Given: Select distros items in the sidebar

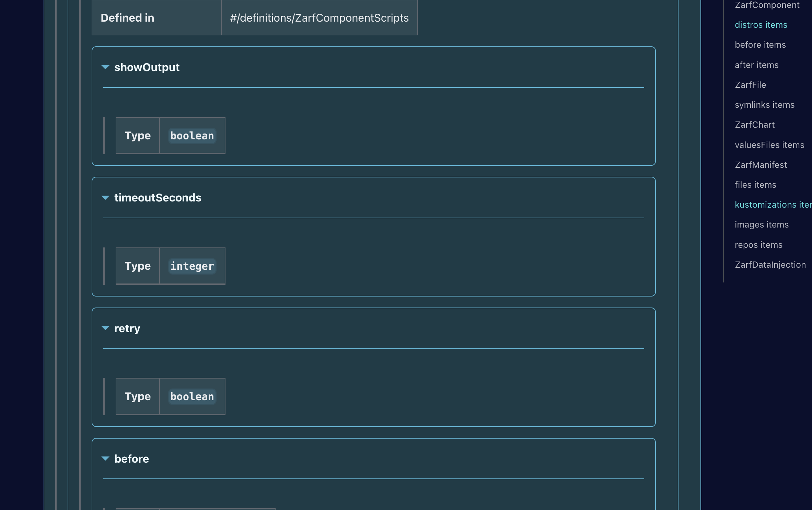Looking at the screenshot, I should 761,24.
